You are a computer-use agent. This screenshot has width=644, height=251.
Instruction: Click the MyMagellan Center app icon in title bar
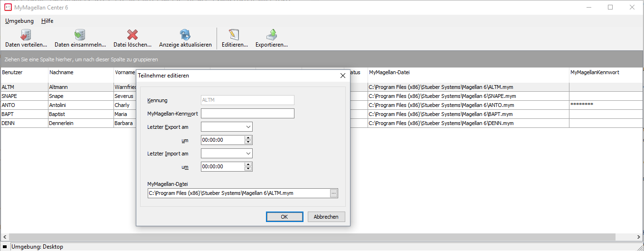(8, 7)
